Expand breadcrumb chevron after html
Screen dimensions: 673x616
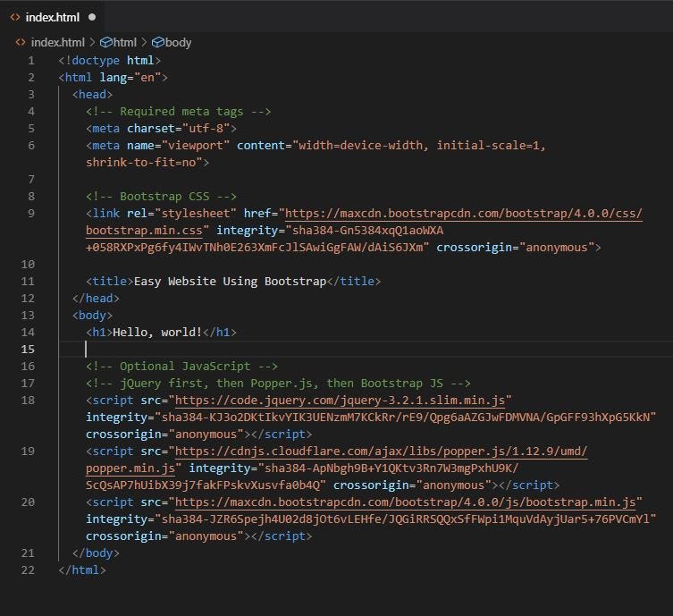(x=144, y=43)
